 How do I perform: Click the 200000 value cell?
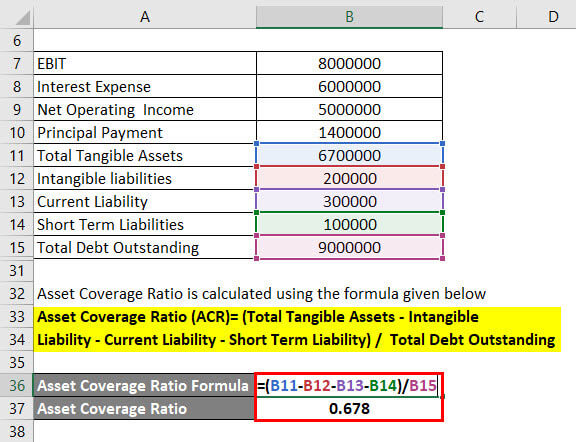[x=349, y=179]
